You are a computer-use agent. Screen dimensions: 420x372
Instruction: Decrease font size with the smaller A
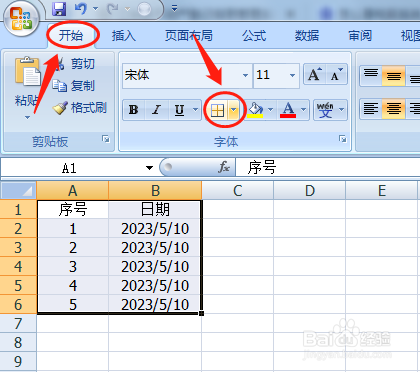pyautogui.click(x=336, y=74)
